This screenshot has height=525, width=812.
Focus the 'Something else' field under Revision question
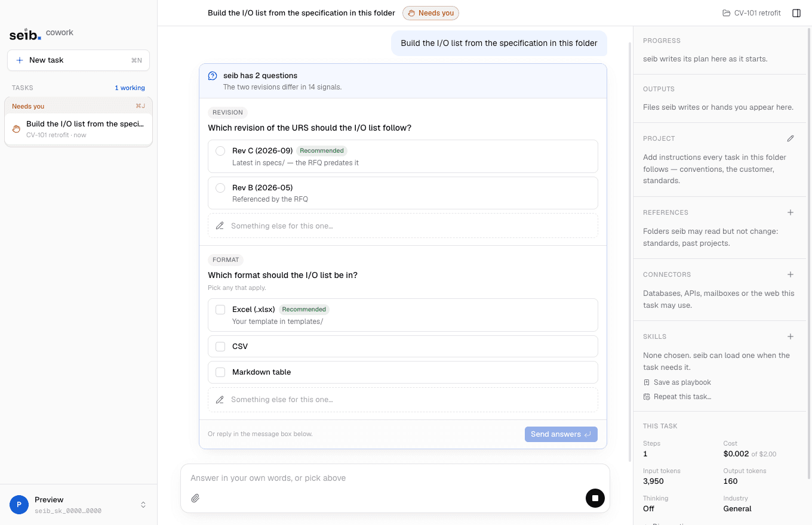point(403,226)
